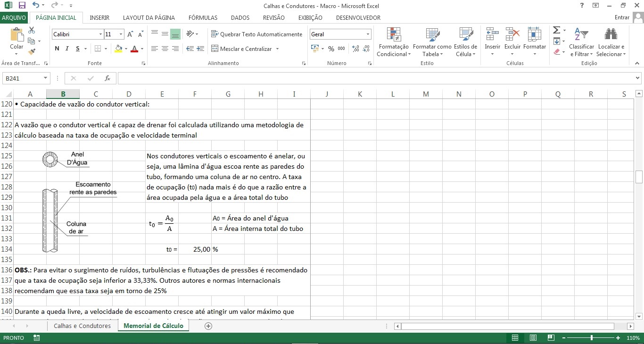Add a new sheet with plus button
The image size is (644, 344).
(x=208, y=326)
